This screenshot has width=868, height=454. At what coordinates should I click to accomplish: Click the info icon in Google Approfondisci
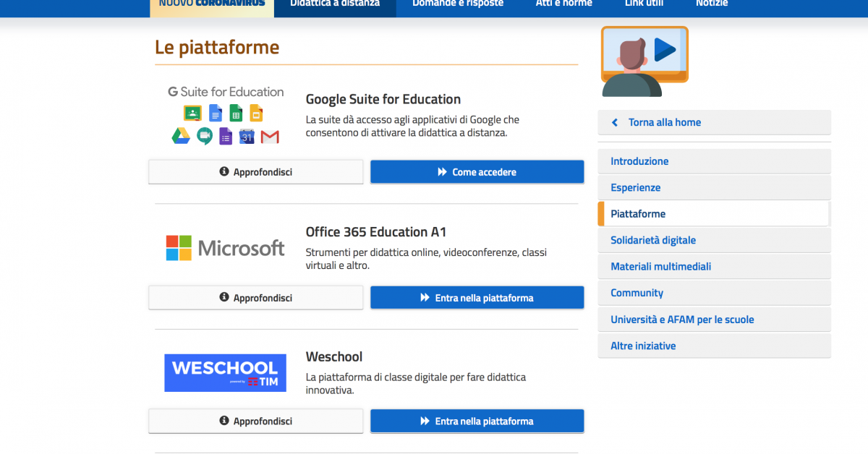coord(224,172)
